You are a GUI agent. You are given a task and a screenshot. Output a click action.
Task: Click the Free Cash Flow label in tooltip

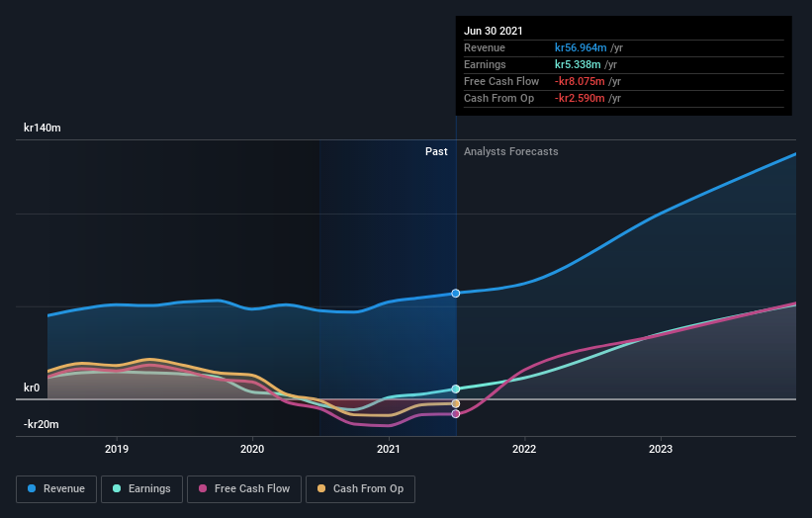click(501, 81)
